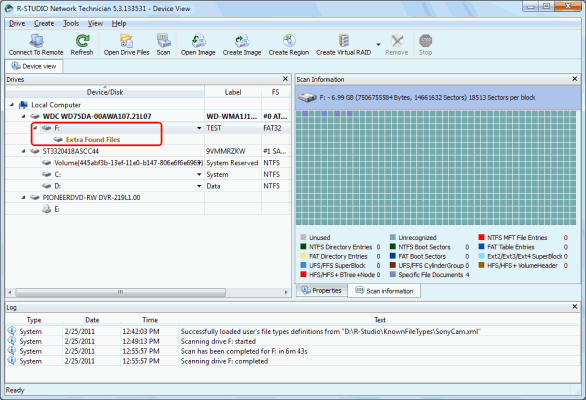This screenshot has width=586, height=400.
Task: Open the Tools menu
Action: click(x=71, y=23)
